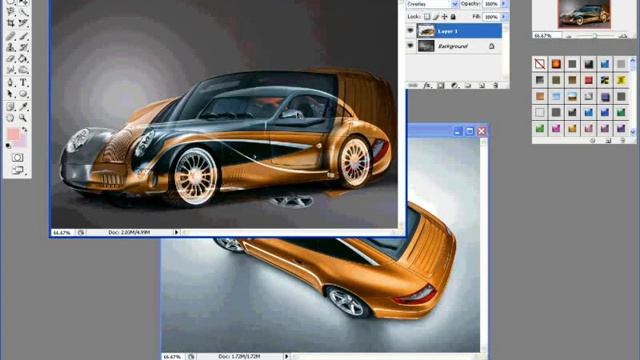The height and width of the screenshot is (360, 640).
Task: Select the Pen tool
Action: pos(11,82)
